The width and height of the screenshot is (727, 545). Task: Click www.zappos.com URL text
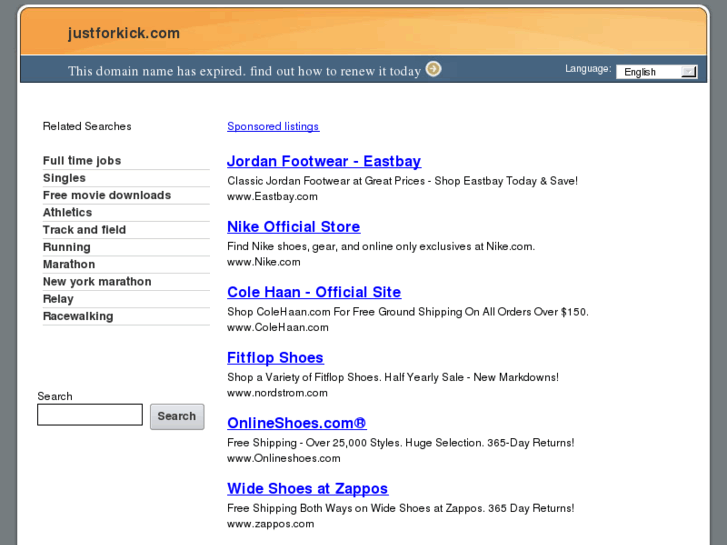pyautogui.click(x=270, y=524)
